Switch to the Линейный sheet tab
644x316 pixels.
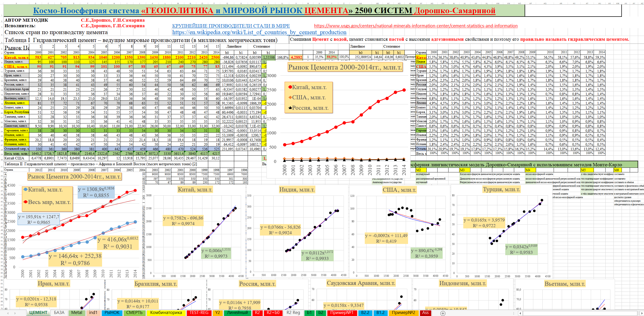click(x=237, y=313)
